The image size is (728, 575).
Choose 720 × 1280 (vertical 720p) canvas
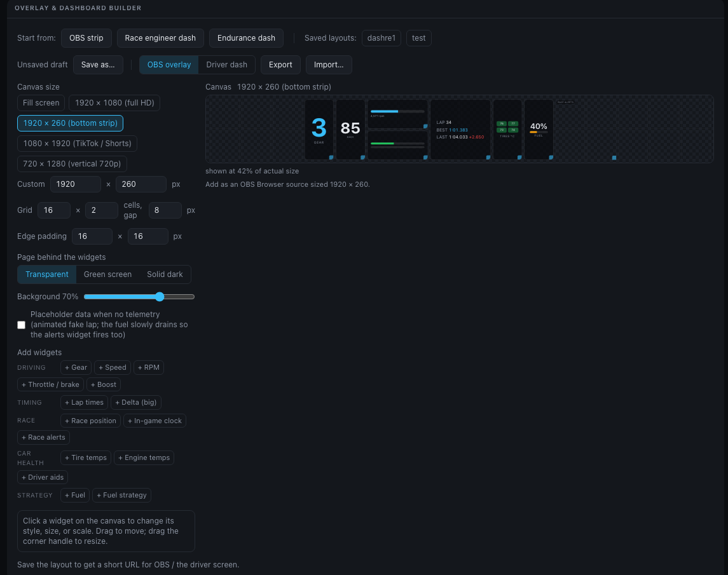(72, 164)
